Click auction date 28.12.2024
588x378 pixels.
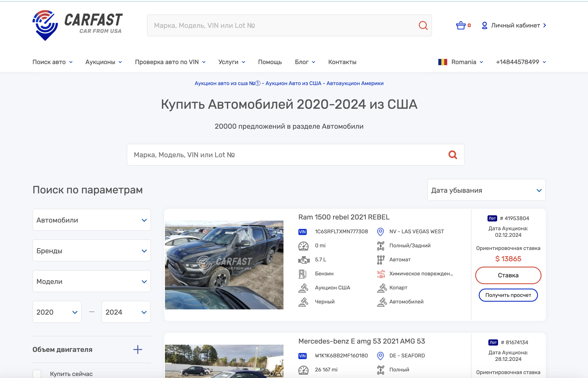click(x=508, y=359)
